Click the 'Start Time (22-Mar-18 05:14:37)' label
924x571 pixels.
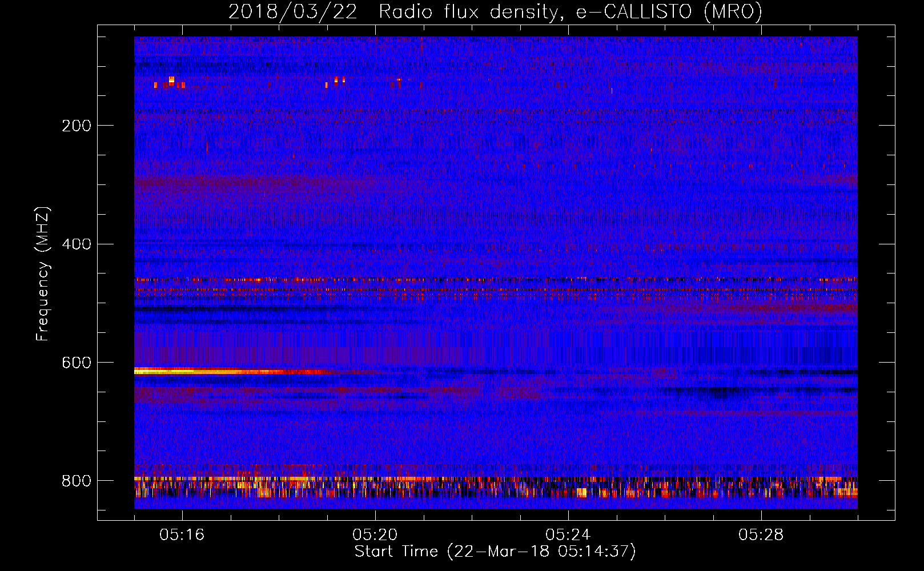(495, 552)
